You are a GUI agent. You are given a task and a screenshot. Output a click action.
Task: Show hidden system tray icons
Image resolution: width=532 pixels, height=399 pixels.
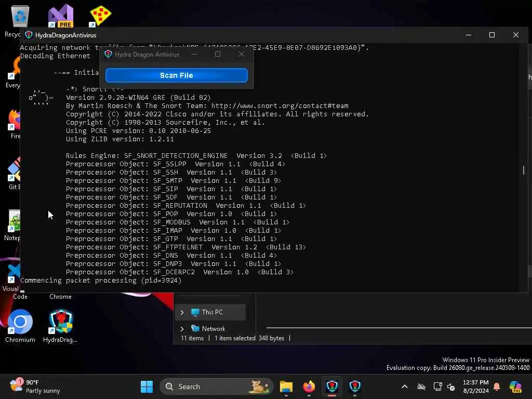[x=404, y=387]
